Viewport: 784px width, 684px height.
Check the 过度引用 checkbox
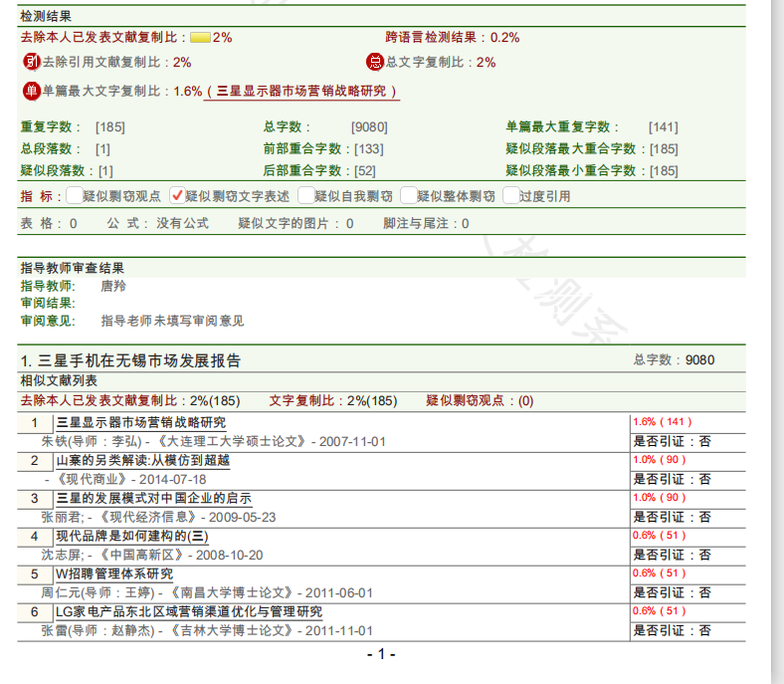(510, 196)
